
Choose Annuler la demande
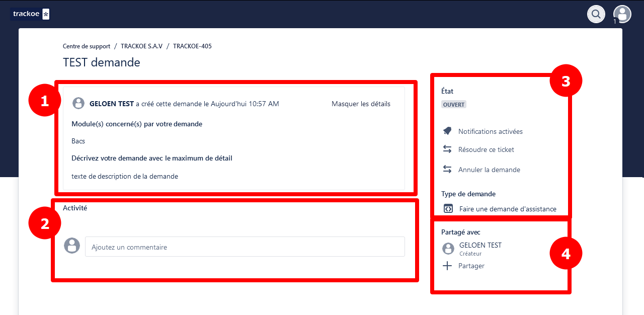(489, 170)
